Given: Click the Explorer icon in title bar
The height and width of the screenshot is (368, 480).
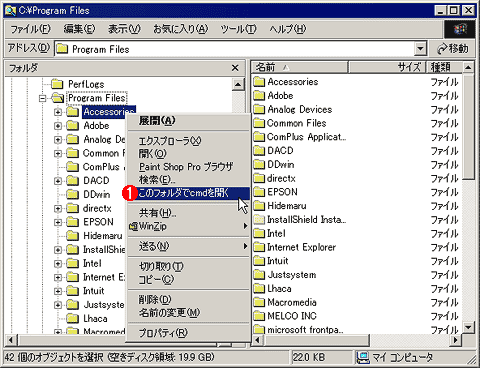Looking at the screenshot, I should click(10, 11).
